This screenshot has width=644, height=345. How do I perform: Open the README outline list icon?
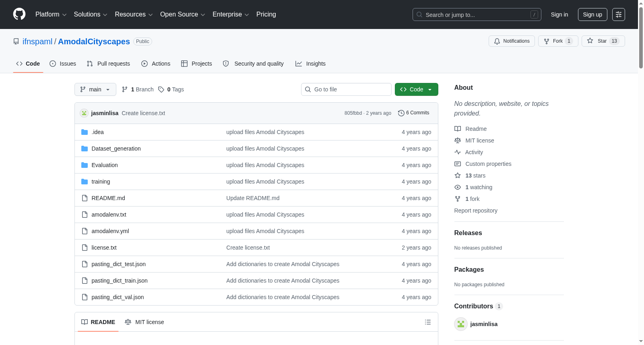coord(428,322)
